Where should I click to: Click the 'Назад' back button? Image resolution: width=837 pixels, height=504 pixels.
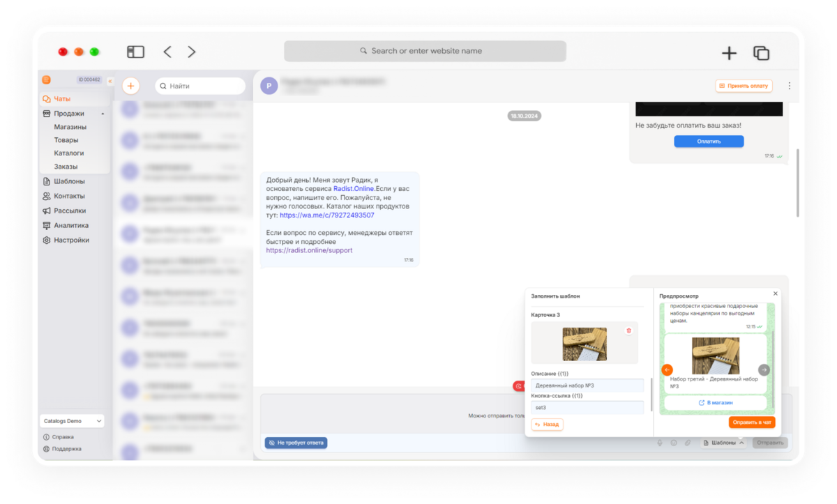pyautogui.click(x=547, y=424)
